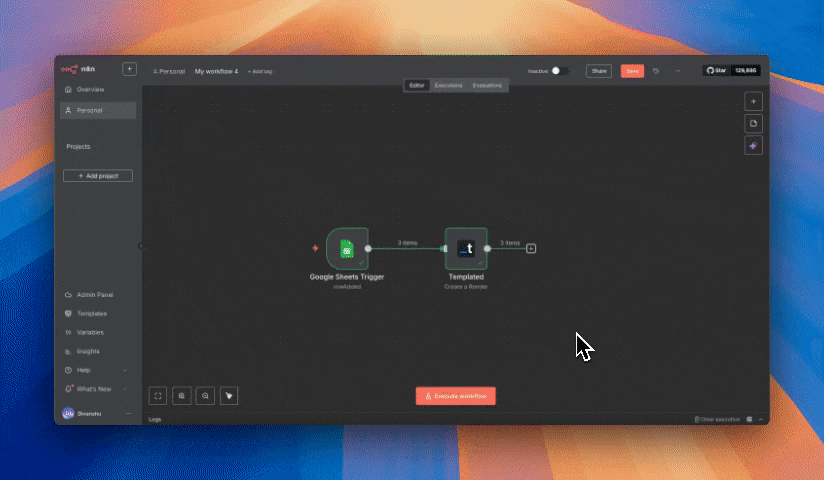Screen dimensions: 824x480
Task: Click the Google Sheets Trigger label
Action: pos(347,277)
